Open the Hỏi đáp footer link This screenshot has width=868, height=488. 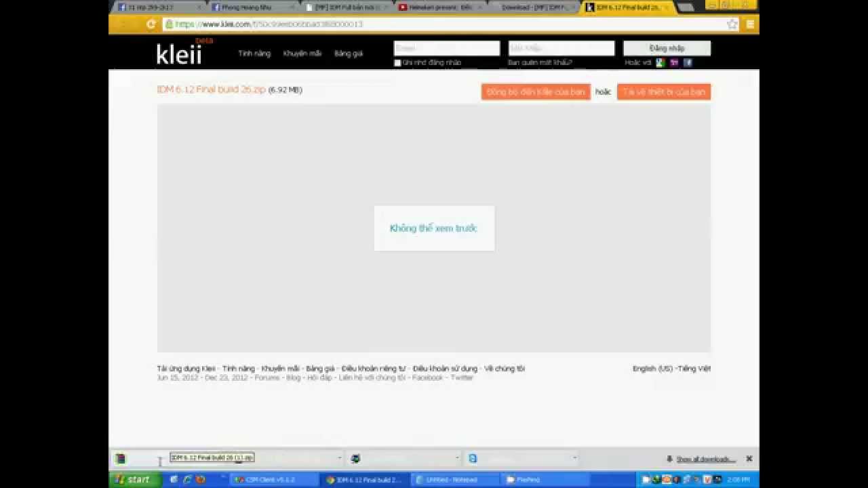pyautogui.click(x=319, y=378)
